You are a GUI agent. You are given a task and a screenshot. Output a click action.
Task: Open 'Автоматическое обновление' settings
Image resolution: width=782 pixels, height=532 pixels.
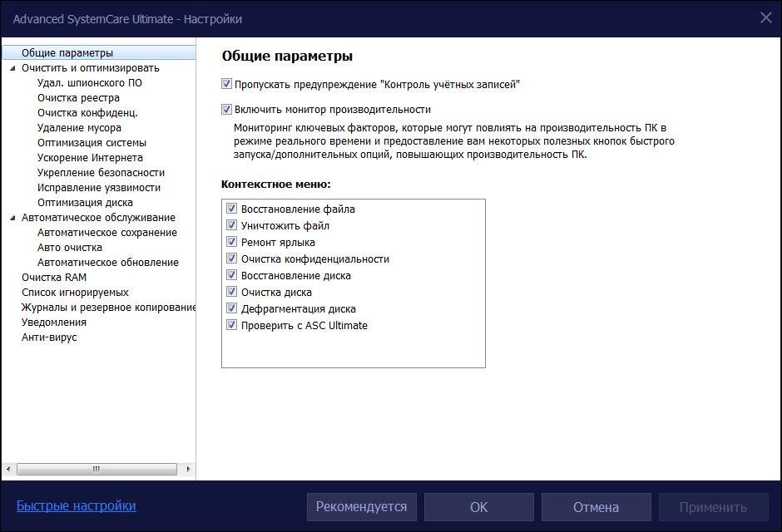point(107,262)
